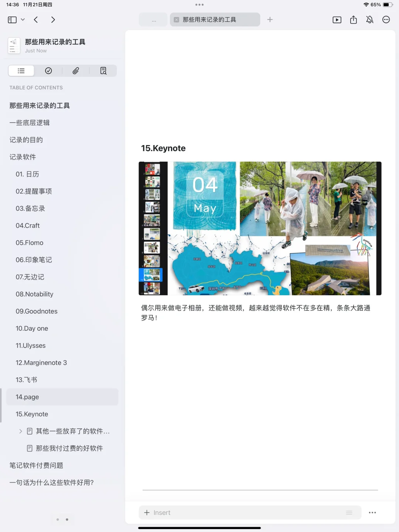Image resolution: width=399 pixels, height=532 pixels.
Task: Switch to the leftmost ellipsis tab
Action: (153, 20)
